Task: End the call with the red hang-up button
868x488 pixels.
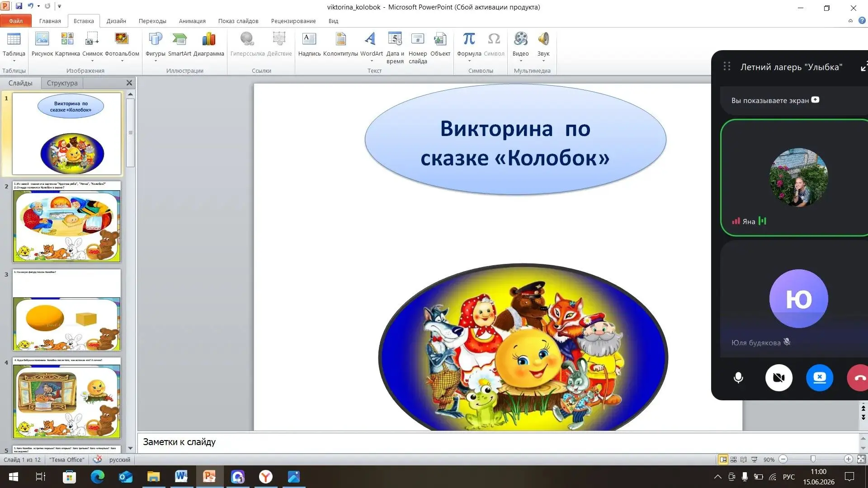Action: pyautogui.click(x=858, y=378)
